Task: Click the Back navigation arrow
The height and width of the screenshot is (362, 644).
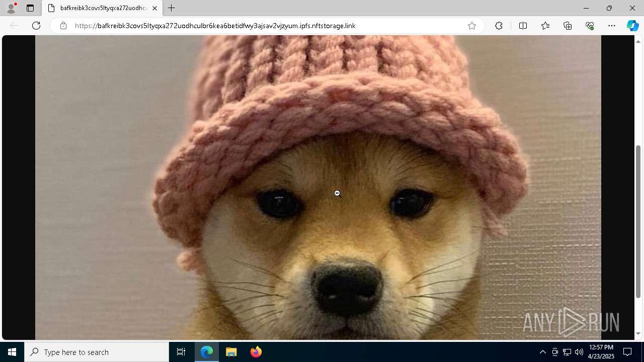Action: (x=14, y=26)
